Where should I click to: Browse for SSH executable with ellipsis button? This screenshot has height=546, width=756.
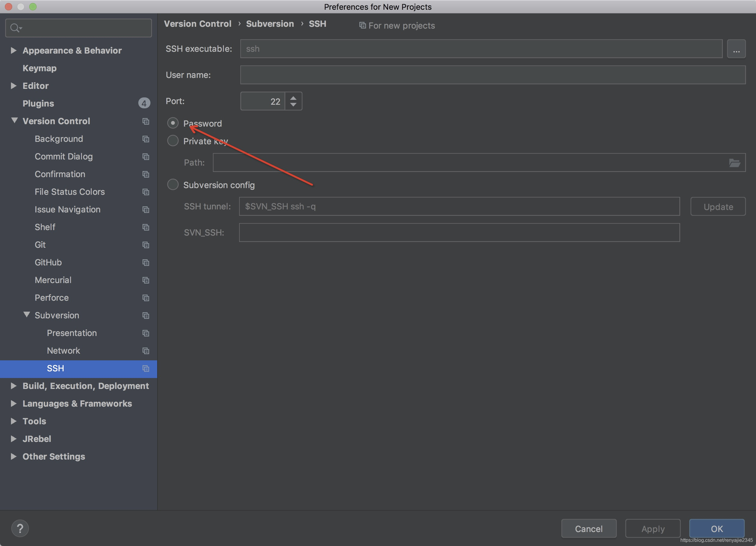(x=736, y=49)
